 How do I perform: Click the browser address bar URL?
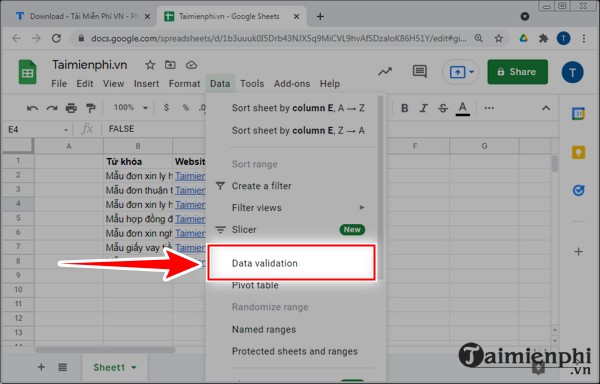tap(279, 38)
